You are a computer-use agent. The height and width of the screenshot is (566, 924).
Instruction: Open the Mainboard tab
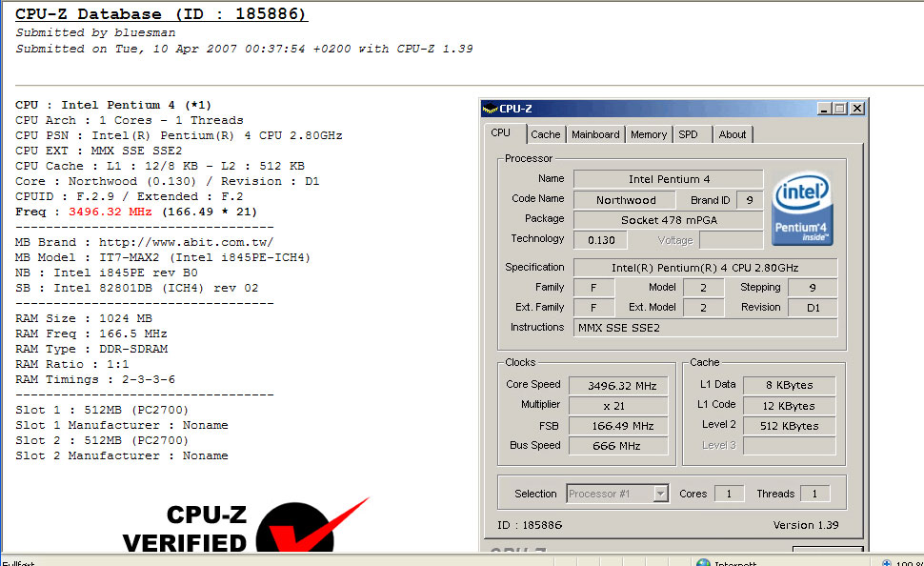(595, 134)
